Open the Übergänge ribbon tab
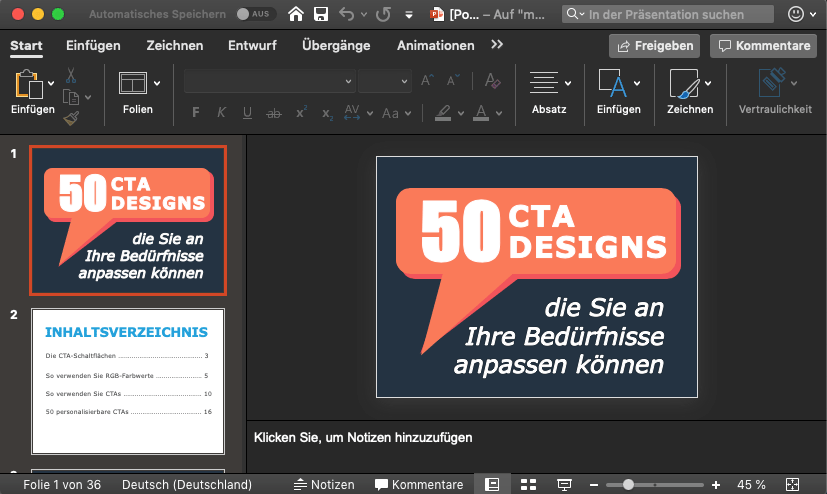 [336, 46]
